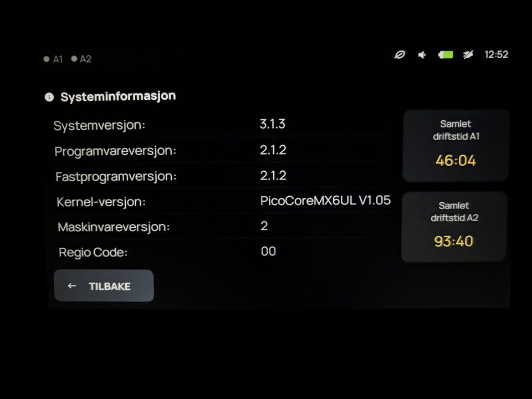Tap the left arrow in the TILBAKE button
This screenshot has width=532, height=399.
click(72, 286)
